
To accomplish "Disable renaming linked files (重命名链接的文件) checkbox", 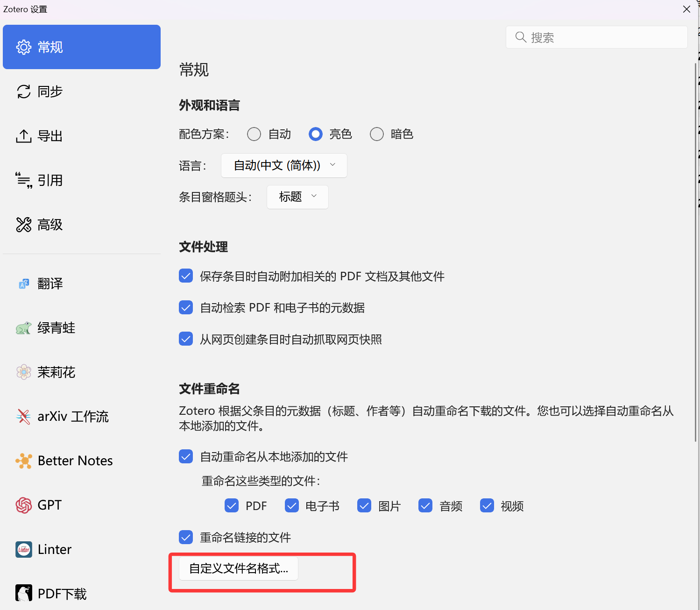I will 186,538.
